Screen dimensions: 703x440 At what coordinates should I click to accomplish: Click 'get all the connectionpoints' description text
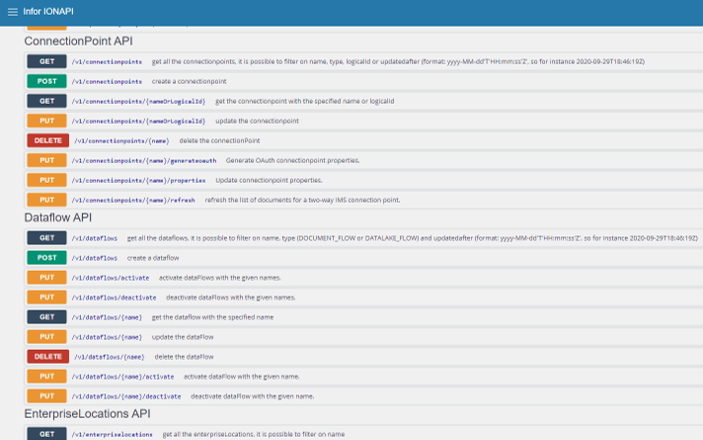(x=398, y=61)
